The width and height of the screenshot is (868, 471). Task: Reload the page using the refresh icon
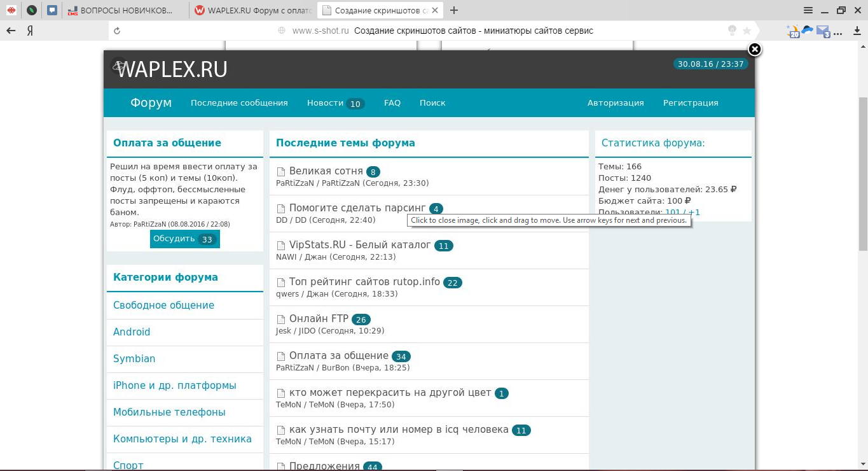click(x=117, y=31)
